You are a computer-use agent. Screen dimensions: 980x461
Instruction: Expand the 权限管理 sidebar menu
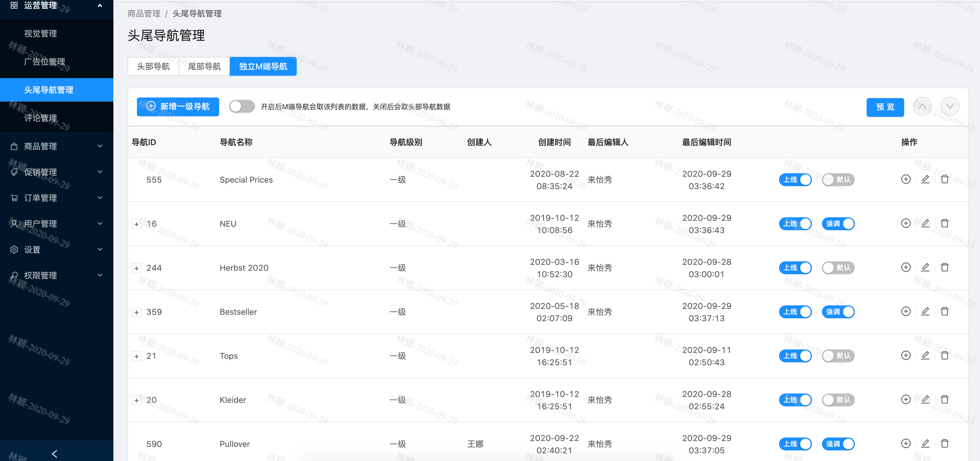point(57,275)
